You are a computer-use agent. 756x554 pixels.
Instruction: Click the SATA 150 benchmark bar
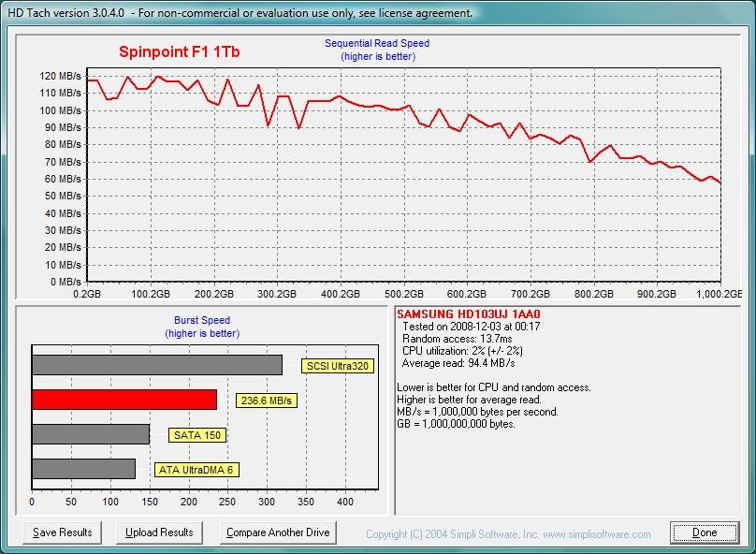click(89, 434)
